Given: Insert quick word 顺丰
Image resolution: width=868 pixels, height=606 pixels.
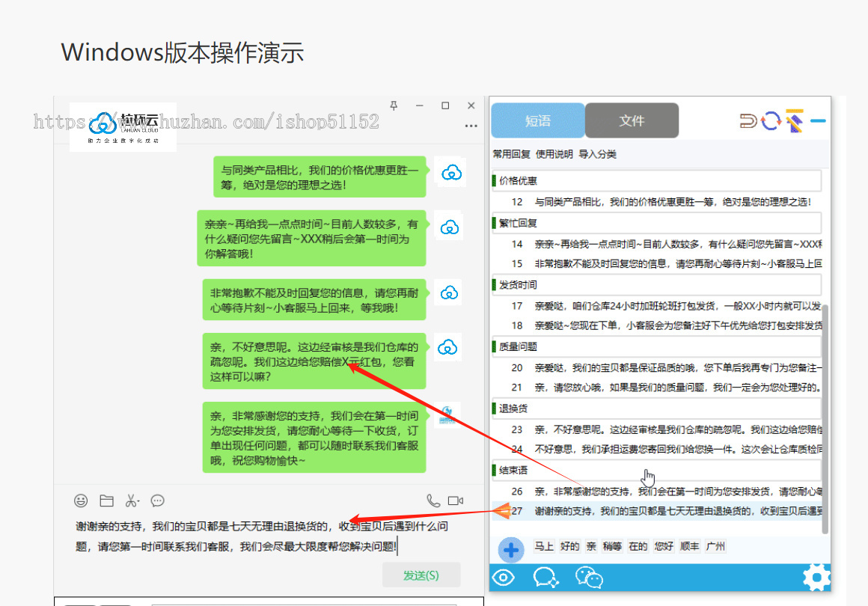Looking at the screenshot, I should [690, 546].
